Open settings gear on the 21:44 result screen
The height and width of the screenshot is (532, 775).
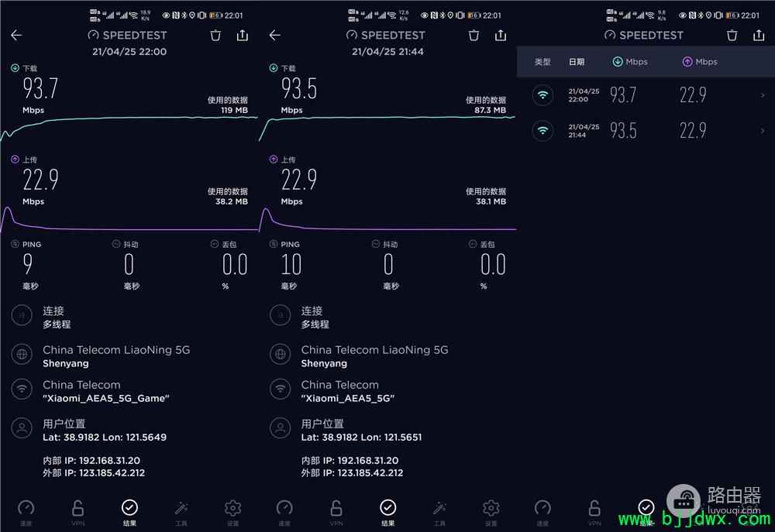pos(491,512)
